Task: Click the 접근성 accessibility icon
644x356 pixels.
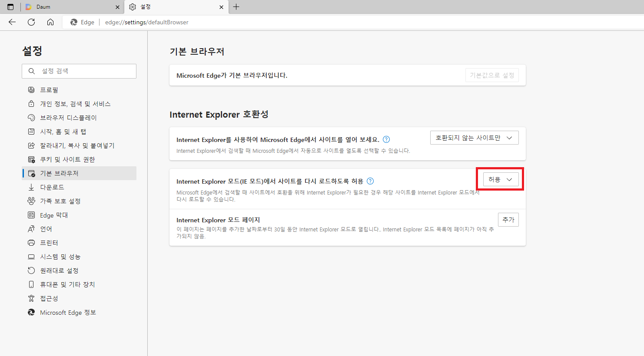Action: coord(31,298)
